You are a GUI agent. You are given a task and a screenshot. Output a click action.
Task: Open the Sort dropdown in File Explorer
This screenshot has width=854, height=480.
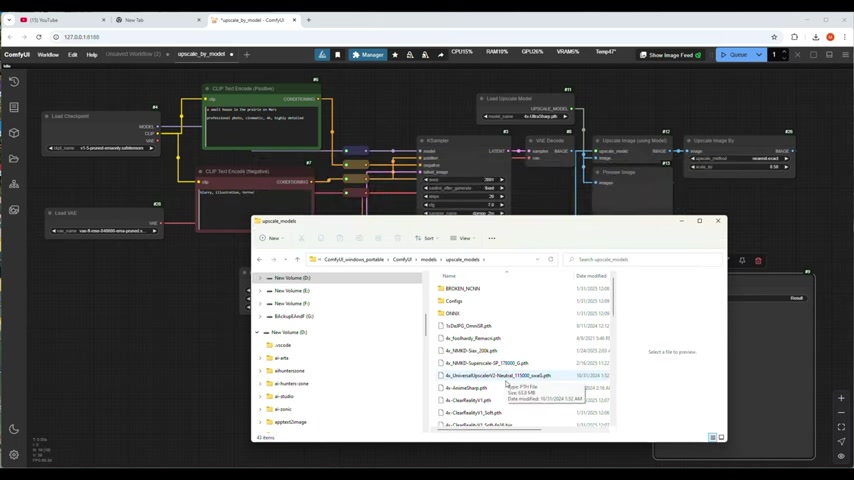click(425, 238)
